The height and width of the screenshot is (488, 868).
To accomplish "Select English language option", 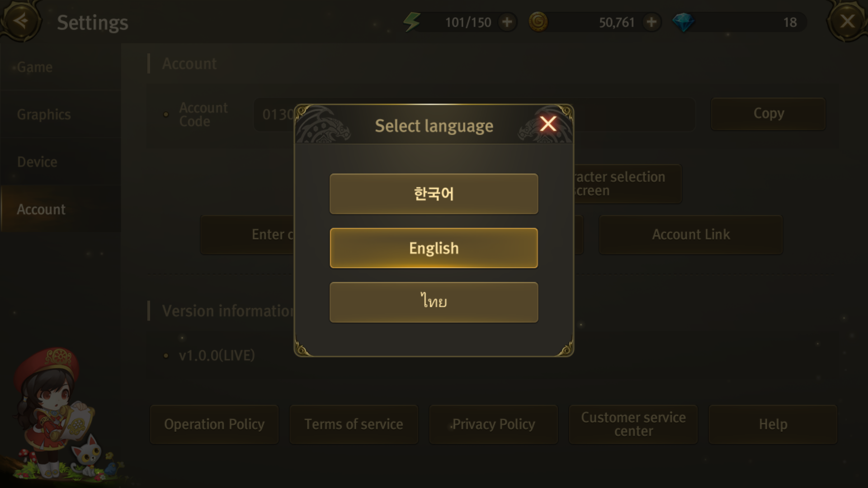I will pyautogui.click(x=434, y=248).
